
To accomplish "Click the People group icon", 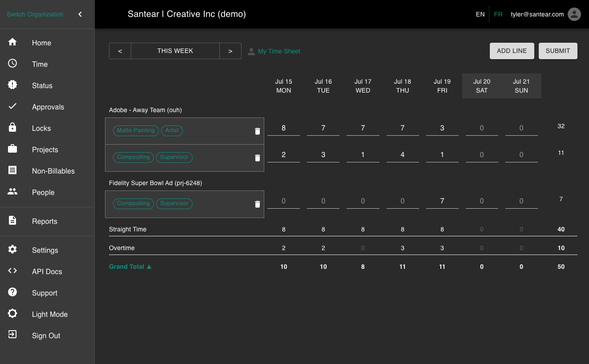I will [12, 191].
